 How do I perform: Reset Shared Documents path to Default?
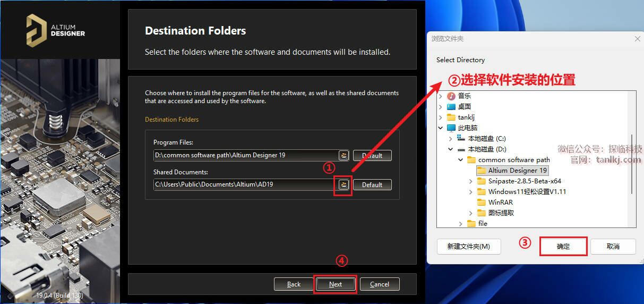pos(372,184)
